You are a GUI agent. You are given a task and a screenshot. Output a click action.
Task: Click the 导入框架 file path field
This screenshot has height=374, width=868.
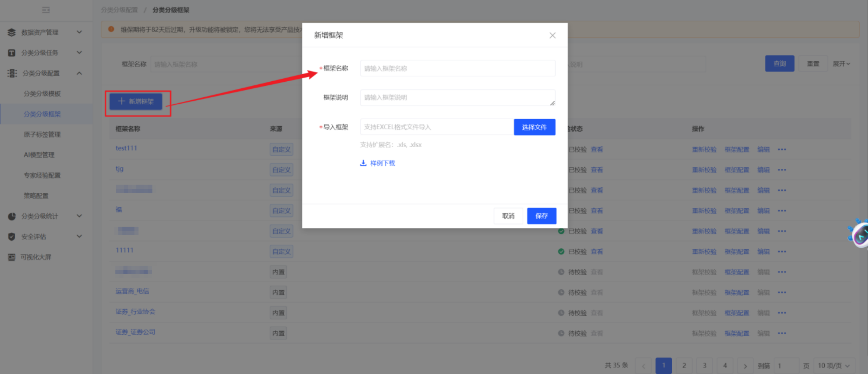437,127
